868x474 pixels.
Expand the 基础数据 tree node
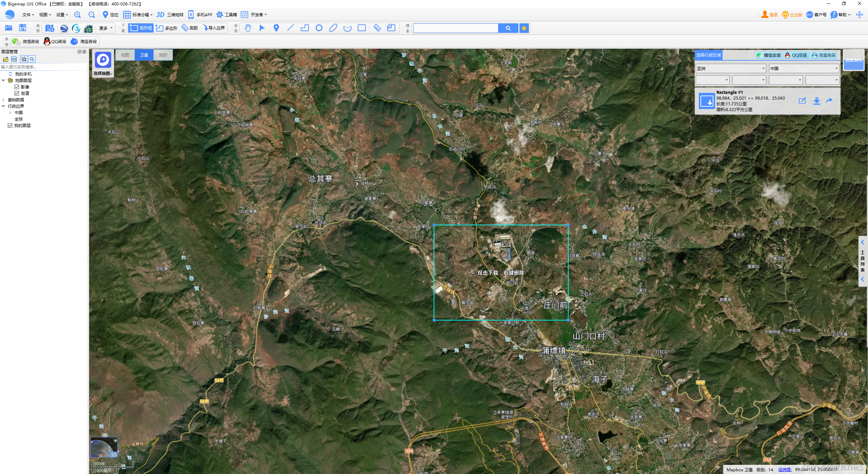(x=3, y=100)
